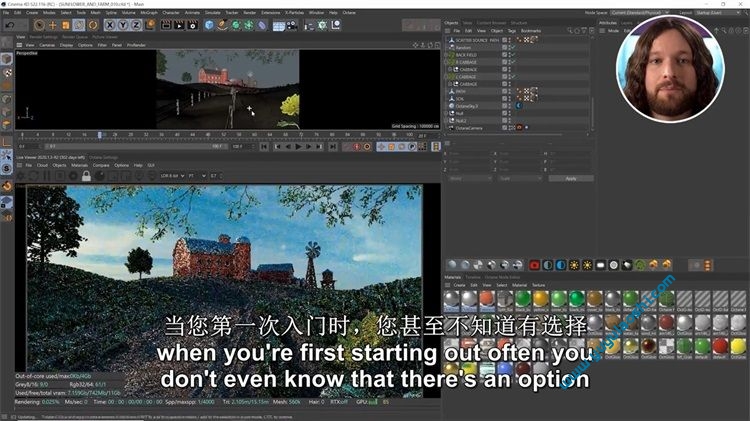Screen dimensions: 750x421
Task: Click the Floor grid object icon
Action: (278, 25)
